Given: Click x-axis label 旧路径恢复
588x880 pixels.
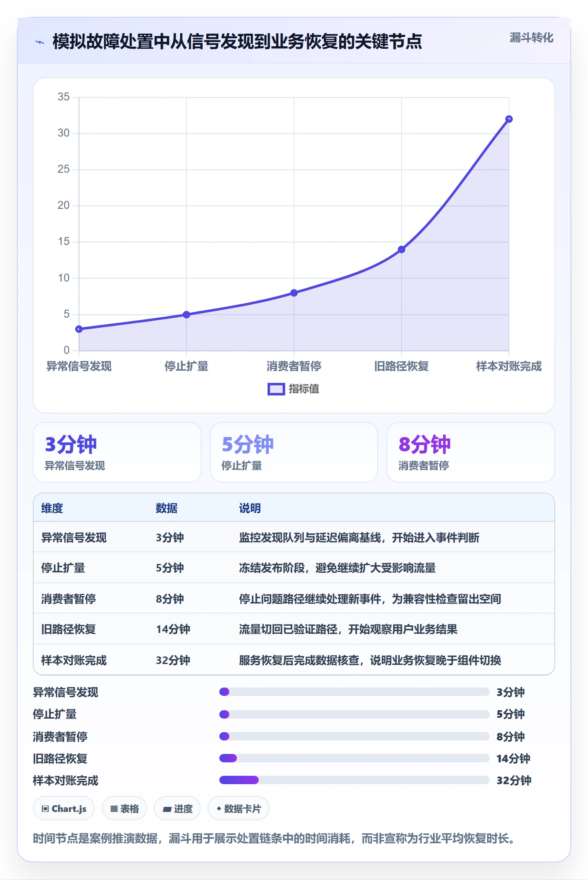Looking at the screenshot, I should [x=402, y=366].
